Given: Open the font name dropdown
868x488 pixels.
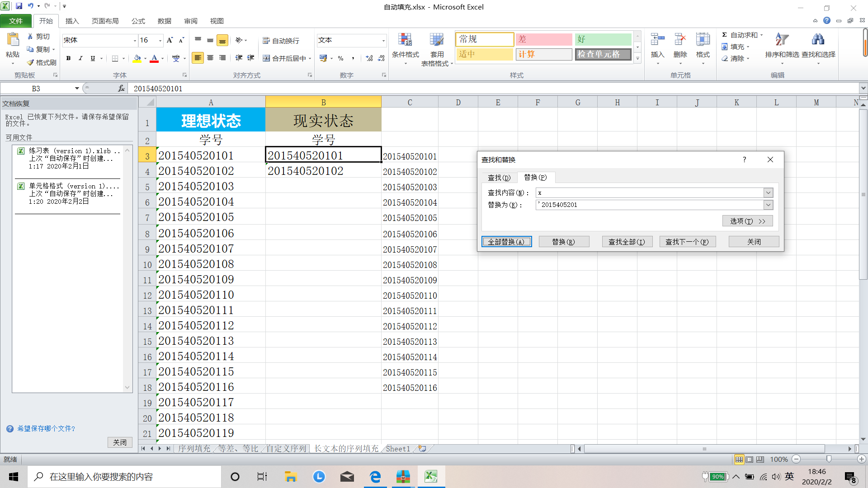Looking at the screenshot, I should coord(135,41).
